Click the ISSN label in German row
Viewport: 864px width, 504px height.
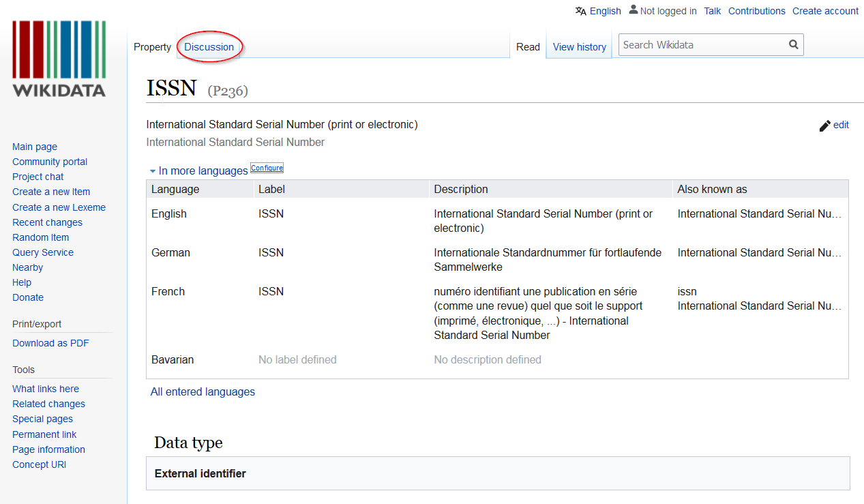tap(271, 253)
